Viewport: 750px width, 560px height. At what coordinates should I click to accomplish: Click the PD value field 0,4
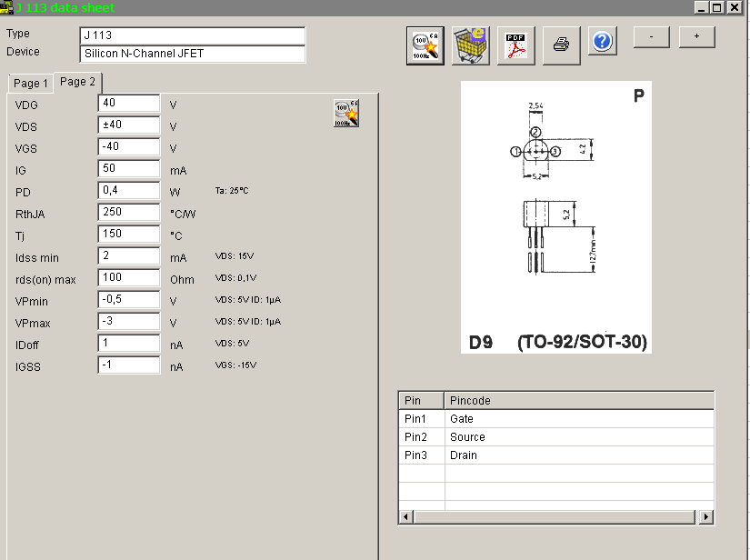coord(129,190)
